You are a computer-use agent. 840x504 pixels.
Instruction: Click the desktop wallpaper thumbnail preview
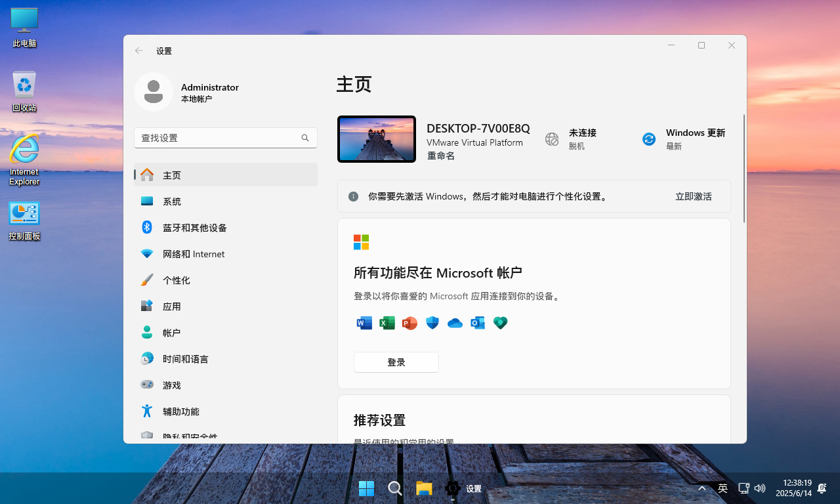[x=377, y=139]
